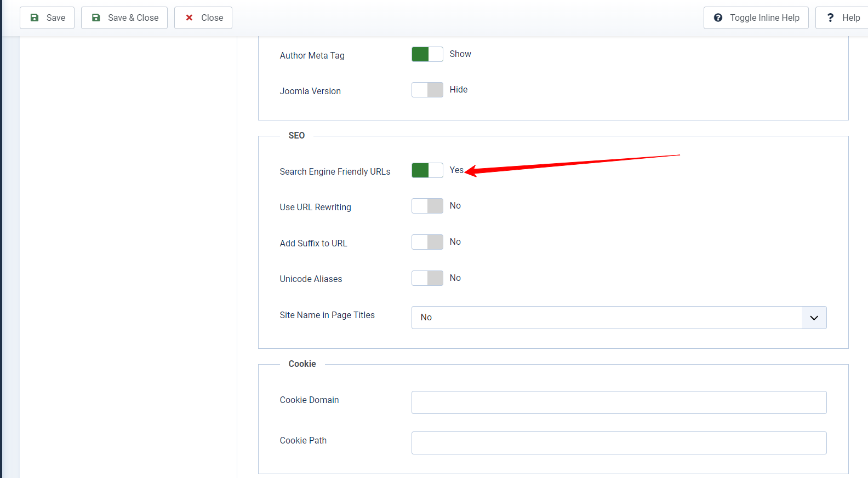The width and height of the screenshot is (868, 478).
Task: Enable Use URL Rewriting switch
Action: click(x=427, y=206)
